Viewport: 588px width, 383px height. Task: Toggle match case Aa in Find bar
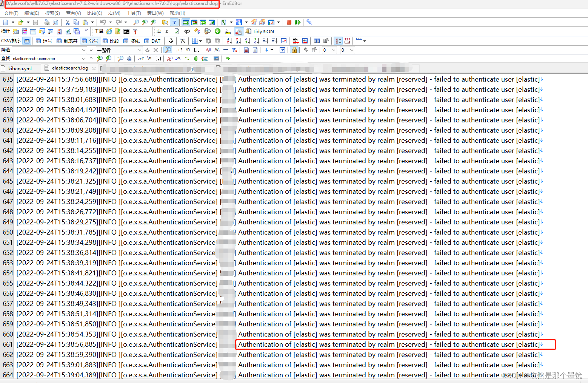pos(169,59)
